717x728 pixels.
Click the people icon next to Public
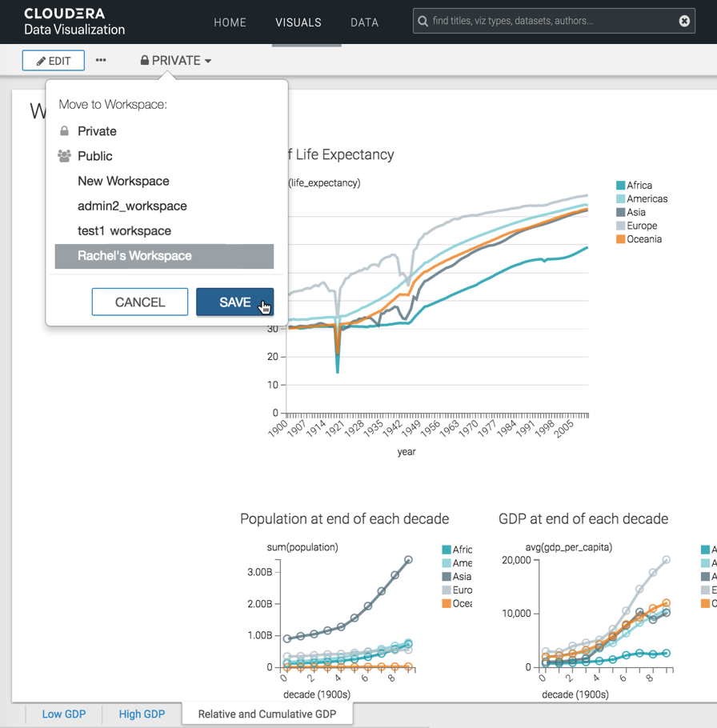click(x=65, y=156)
